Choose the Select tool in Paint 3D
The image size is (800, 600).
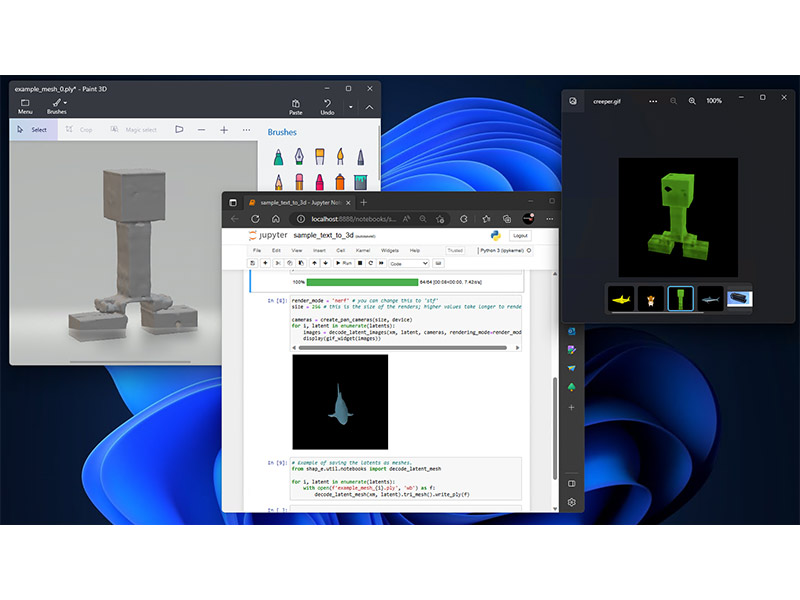[x=32, y=130]
